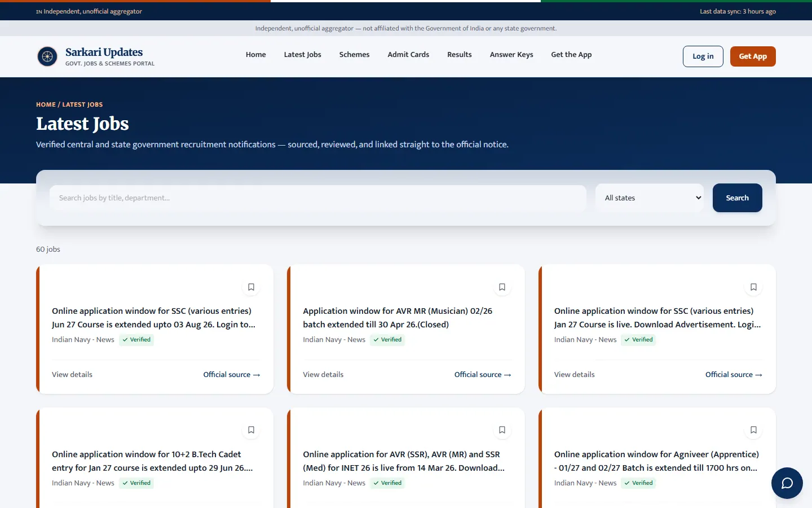Open the Latest Jobs nav item
812x508 pixels.
click(x=303, y=55)
